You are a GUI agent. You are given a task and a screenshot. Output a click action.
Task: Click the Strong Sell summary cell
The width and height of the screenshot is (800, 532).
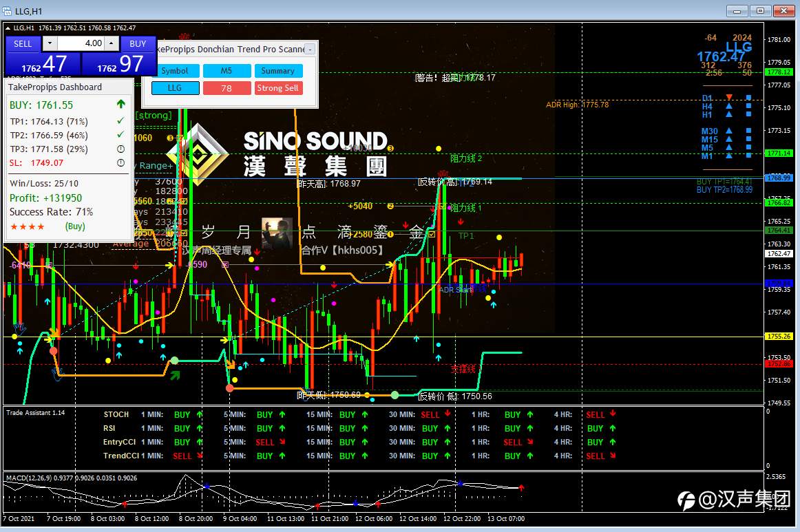[278, 87]
